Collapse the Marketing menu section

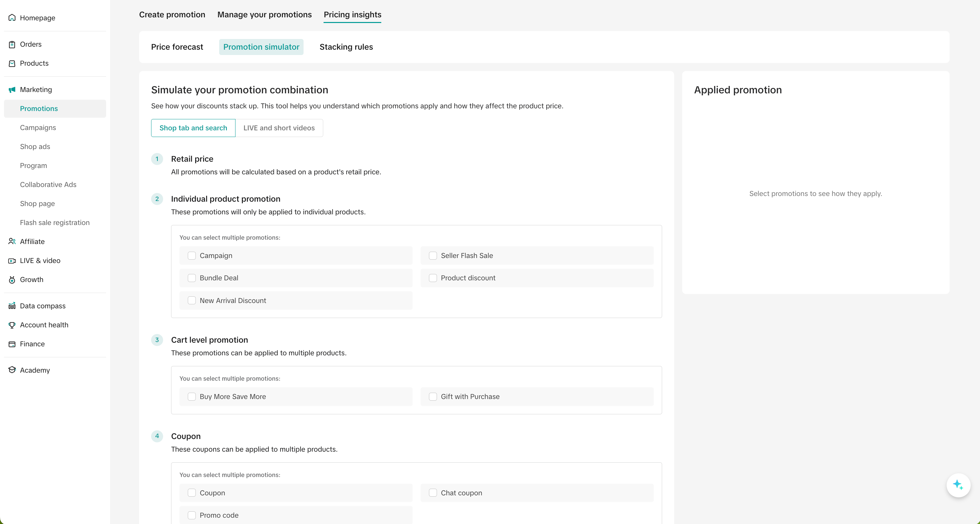[x=36, y=90]
